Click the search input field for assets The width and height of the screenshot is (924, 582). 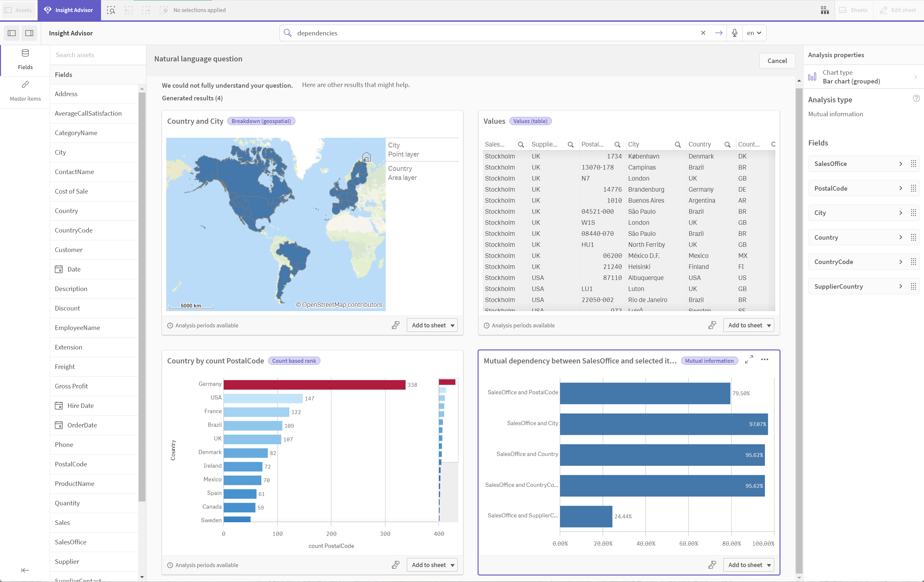point(97,54)
